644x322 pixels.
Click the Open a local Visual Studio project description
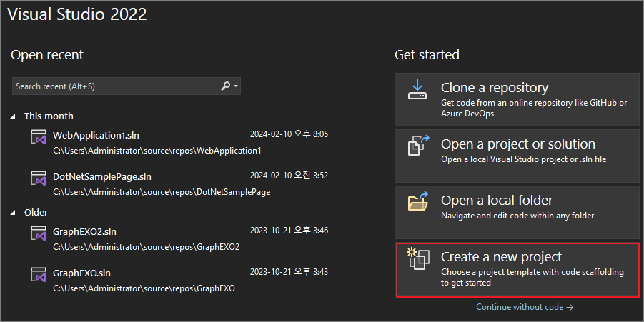523,159
